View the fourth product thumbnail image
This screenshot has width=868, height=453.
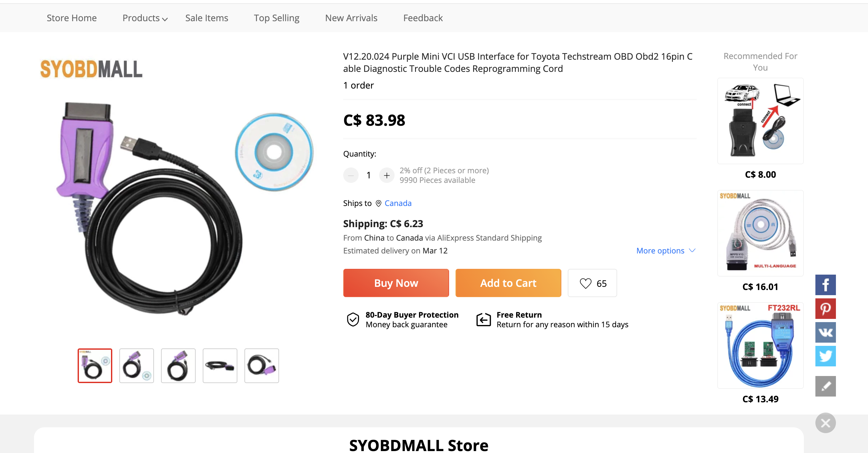pos(220,366)
